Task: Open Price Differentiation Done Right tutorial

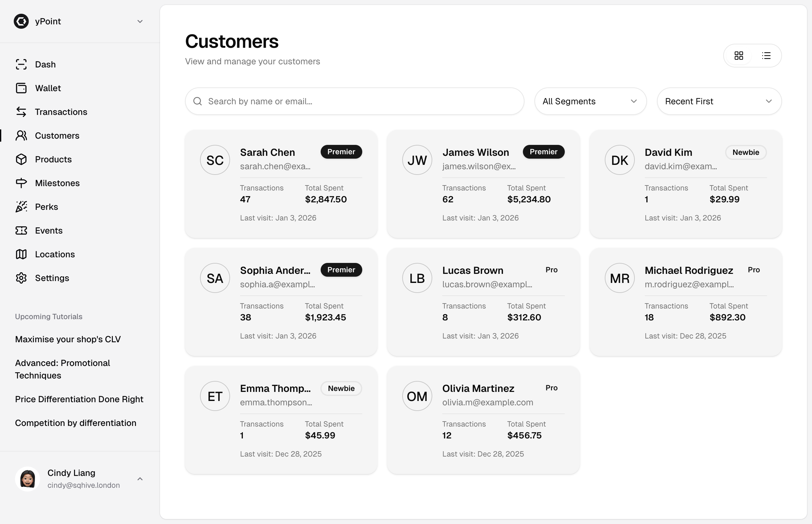Action: [79, 399]
